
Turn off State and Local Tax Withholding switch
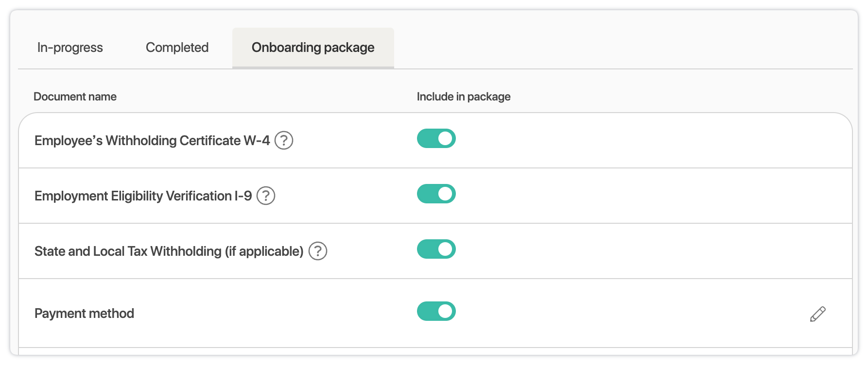pos(436,249)
